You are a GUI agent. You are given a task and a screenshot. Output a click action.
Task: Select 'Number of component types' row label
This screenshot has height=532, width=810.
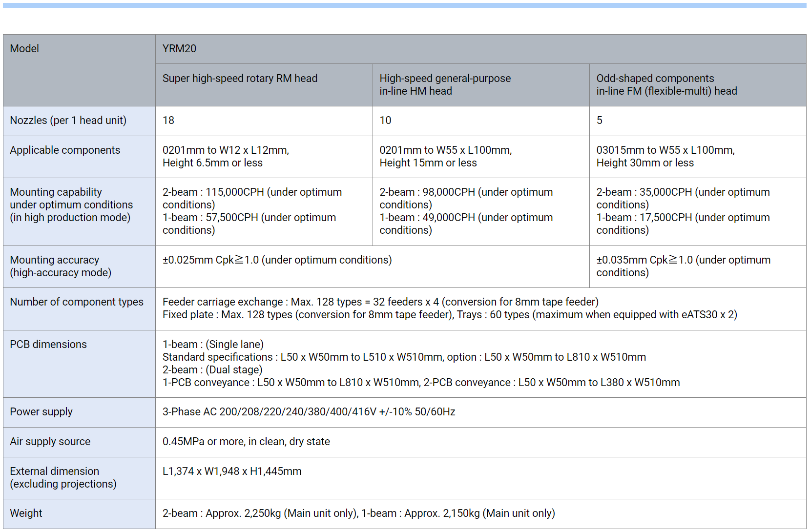coord(79,309)
